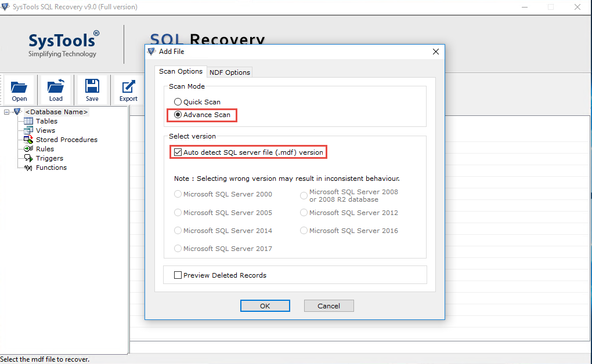The width and height of the screenshot is (592, 364).
Task: Click the database shield icon in tree
Action: pyautogui.click(x=17, y=112)
